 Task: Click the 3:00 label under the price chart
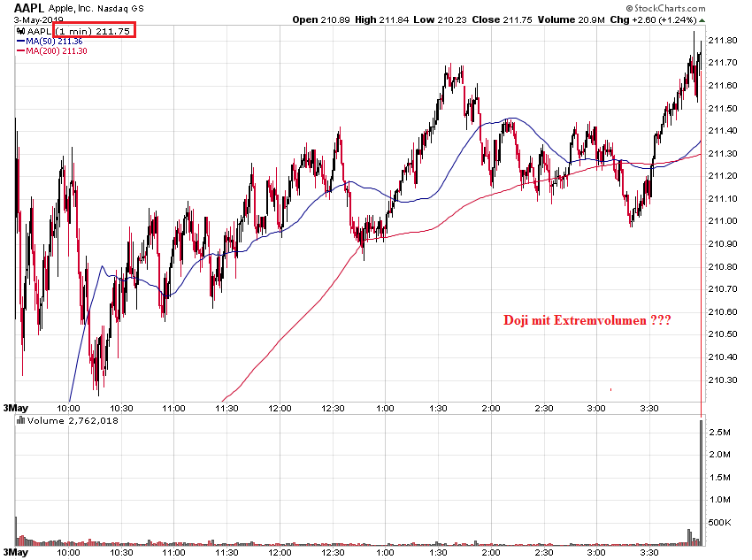[x=596, y=408]
